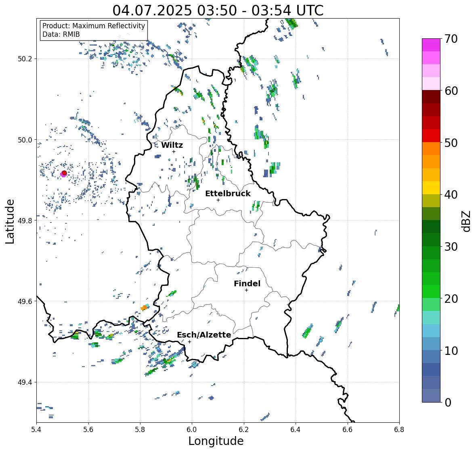Click the plus marker below the Wiltz label

click(x=174, y=151)
